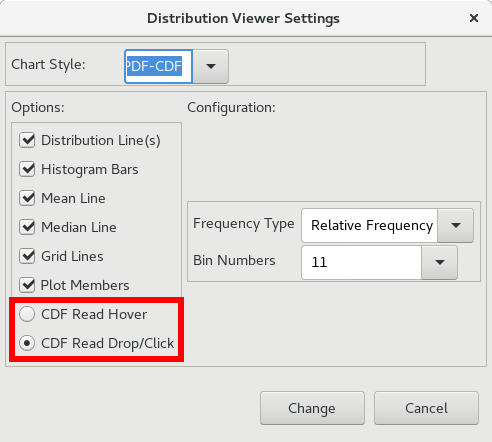Select the CDF Read Drop/Click radio button
Screen dimensions: 492x442
coord(27,343)
